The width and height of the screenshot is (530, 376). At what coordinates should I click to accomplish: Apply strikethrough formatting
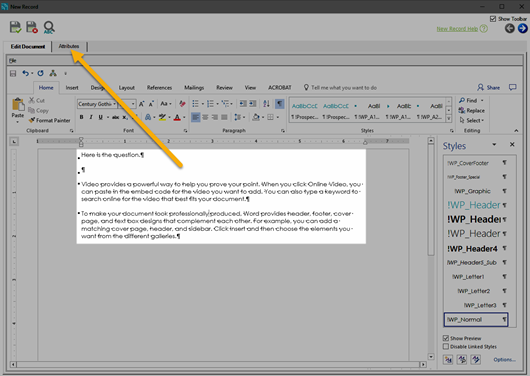click(116, 117)
